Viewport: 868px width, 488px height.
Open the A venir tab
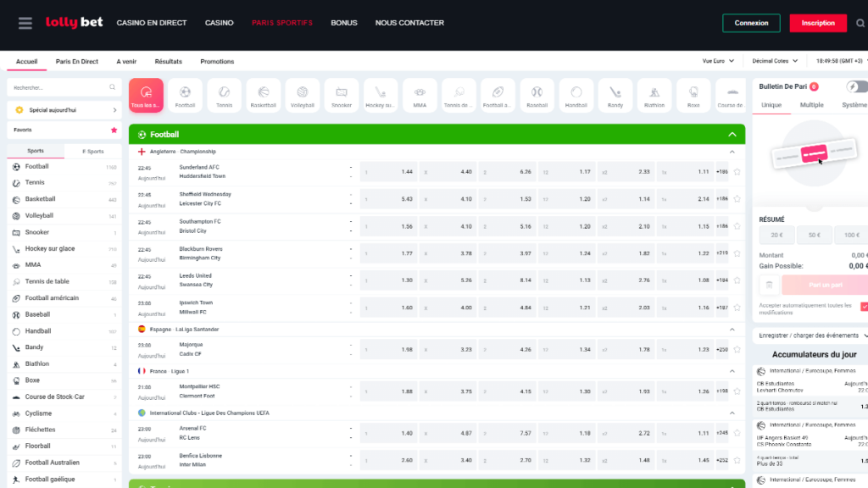point(126,61)
